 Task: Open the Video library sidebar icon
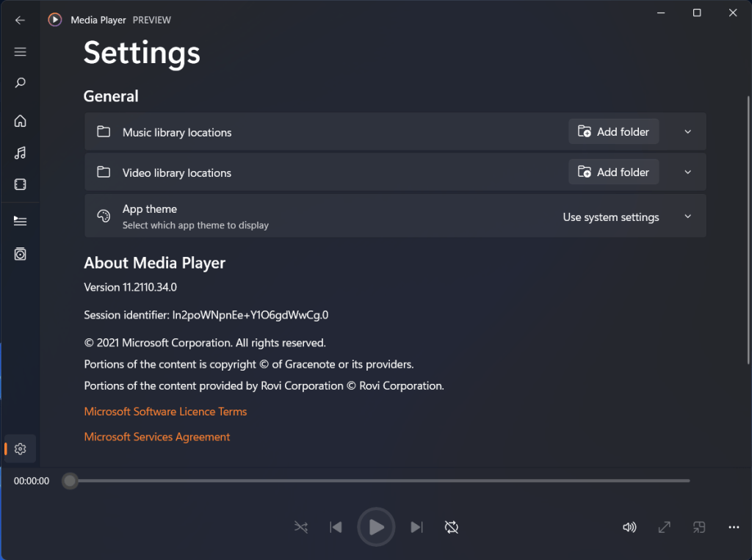(x=20, y=184)
